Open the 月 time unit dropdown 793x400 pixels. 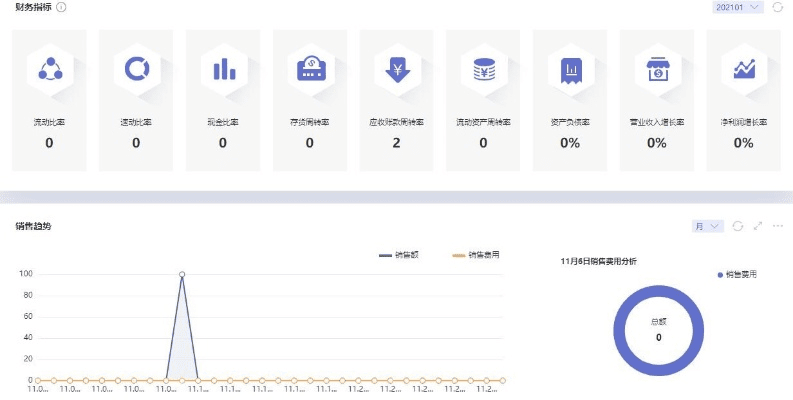(x=707, y=226)
